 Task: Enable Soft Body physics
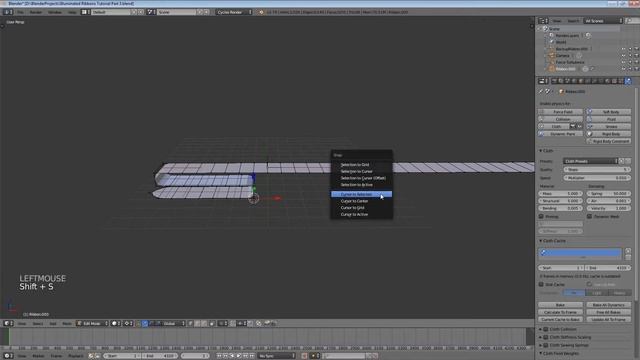(x=609, y=112)
